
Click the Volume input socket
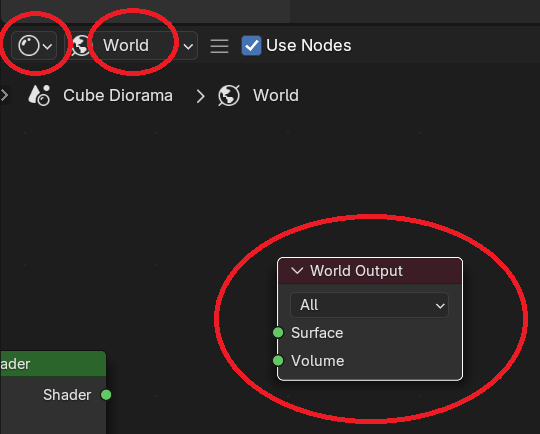278,361
